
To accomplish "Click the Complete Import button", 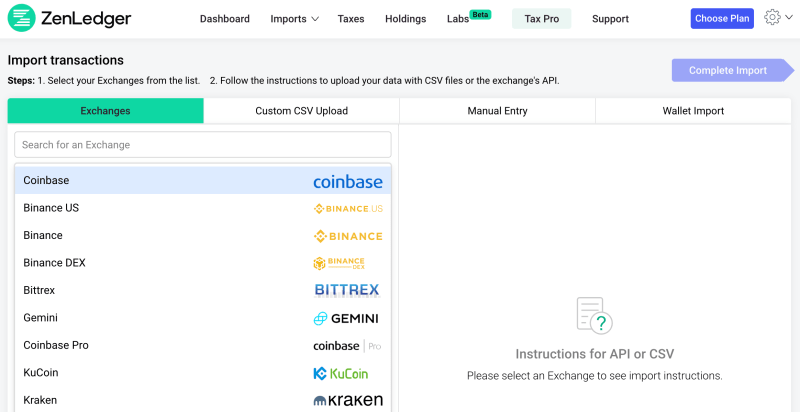I will point(733,70).
